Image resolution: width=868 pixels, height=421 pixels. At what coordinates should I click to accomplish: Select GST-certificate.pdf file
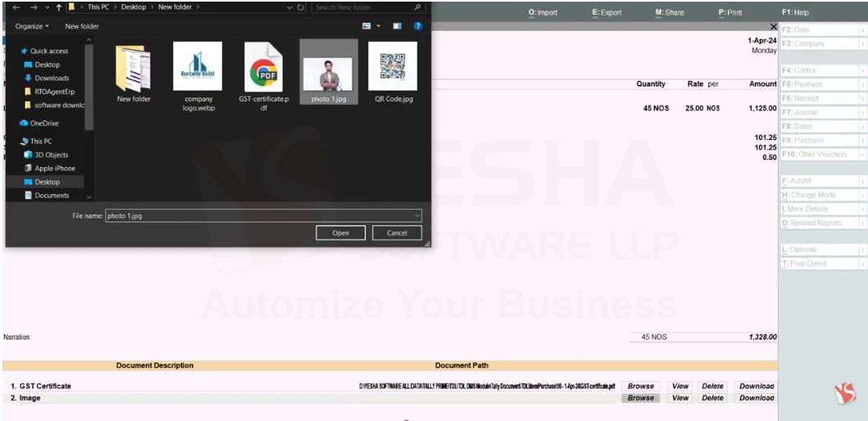point(264,76)
